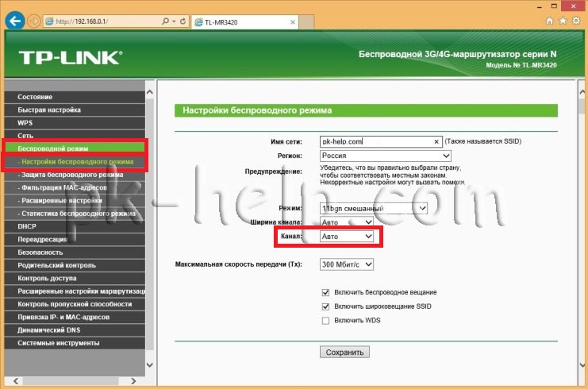This screenshot has height=389, width=588.
Task: Open Привязка IP- и MAC-адресов menu item
Action: (75, 317)
